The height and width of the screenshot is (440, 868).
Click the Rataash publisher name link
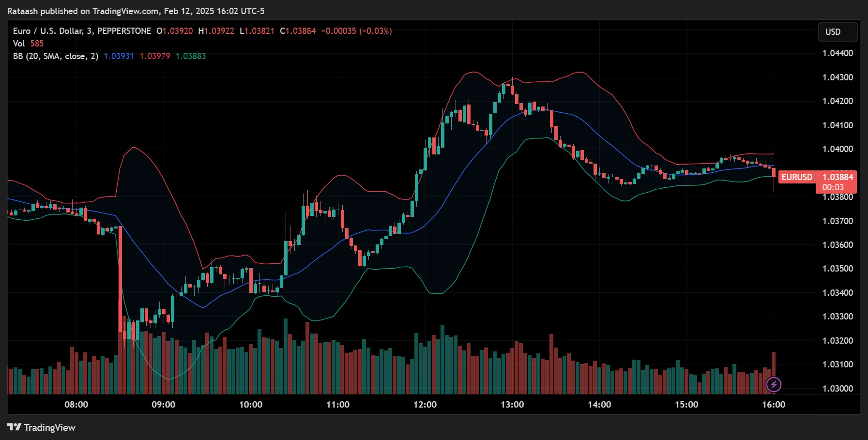(x=22, y=11)
